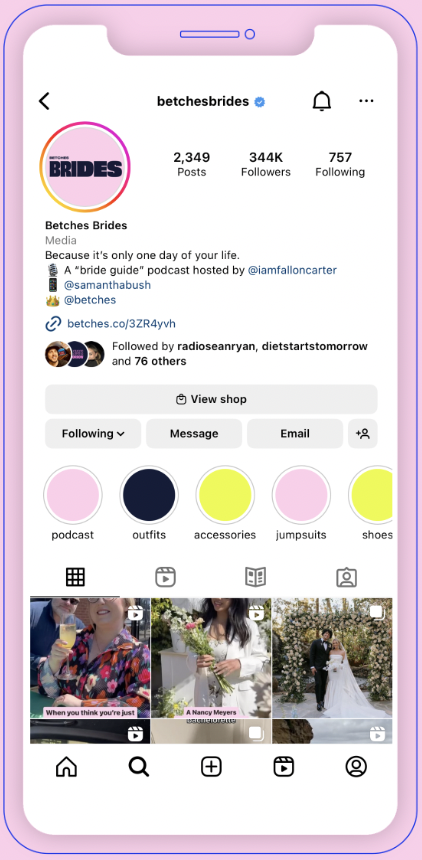Image resolution: width=422 pixels, height=860 pixels.
Task: Open notifications bell icon
Action: 322,101
